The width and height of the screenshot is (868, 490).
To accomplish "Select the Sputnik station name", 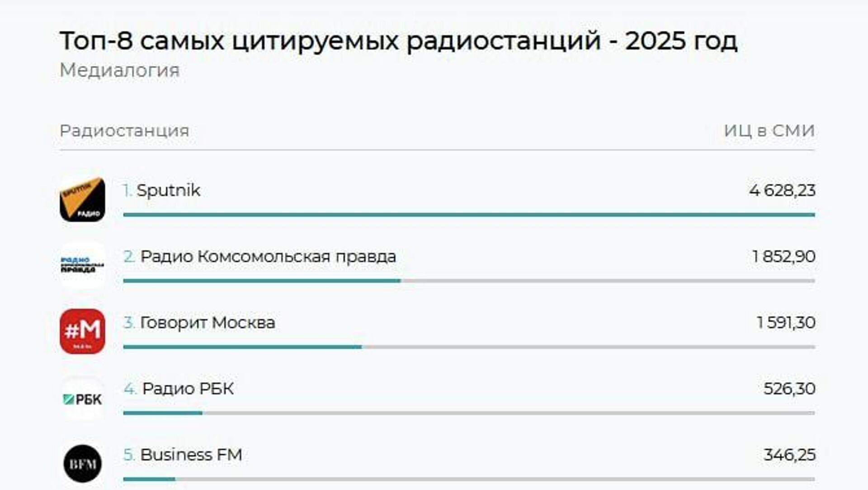I will pos(168,190).
